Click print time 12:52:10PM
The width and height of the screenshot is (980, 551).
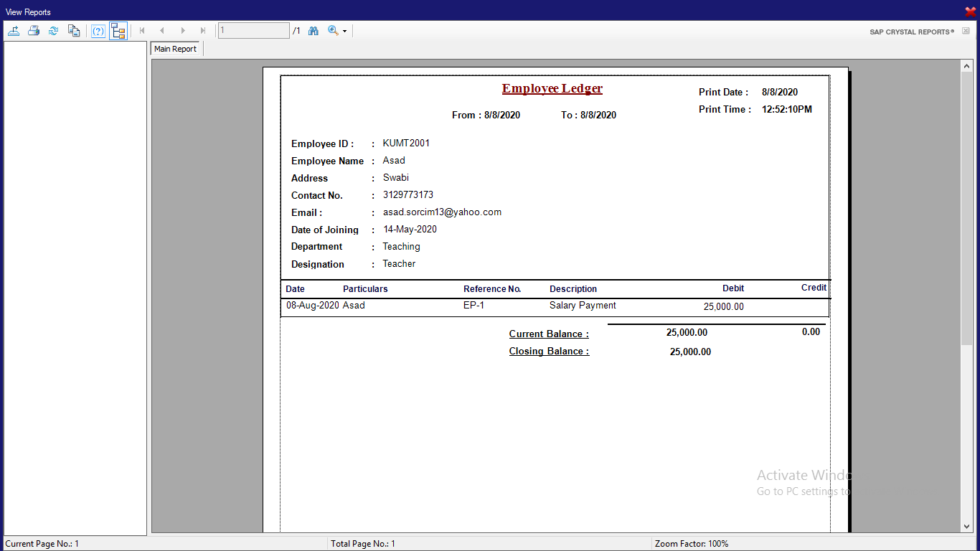click(x=787, y=110)
